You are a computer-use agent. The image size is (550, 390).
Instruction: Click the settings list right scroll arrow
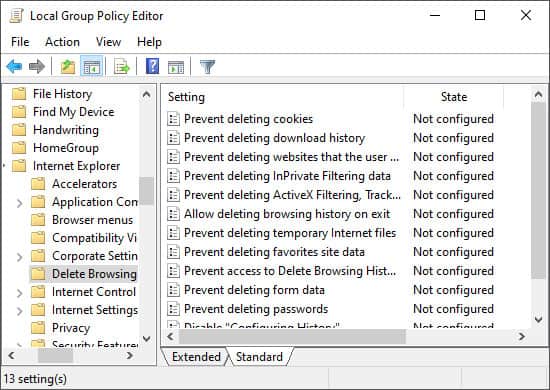coord(522,337)
